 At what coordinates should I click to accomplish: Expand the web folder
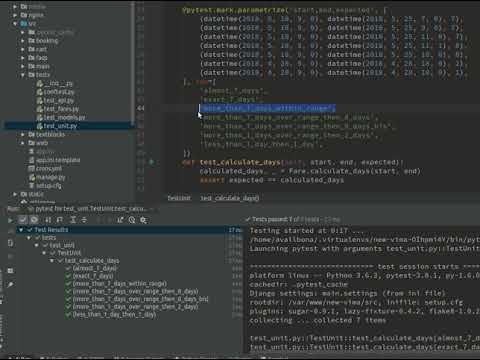click(23, 143)
